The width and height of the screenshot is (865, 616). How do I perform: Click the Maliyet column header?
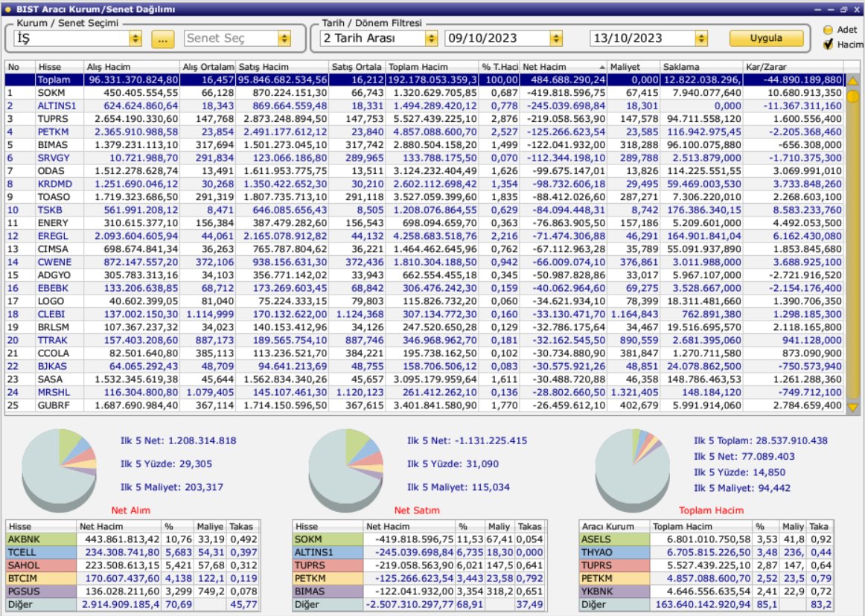pos(633,67)
